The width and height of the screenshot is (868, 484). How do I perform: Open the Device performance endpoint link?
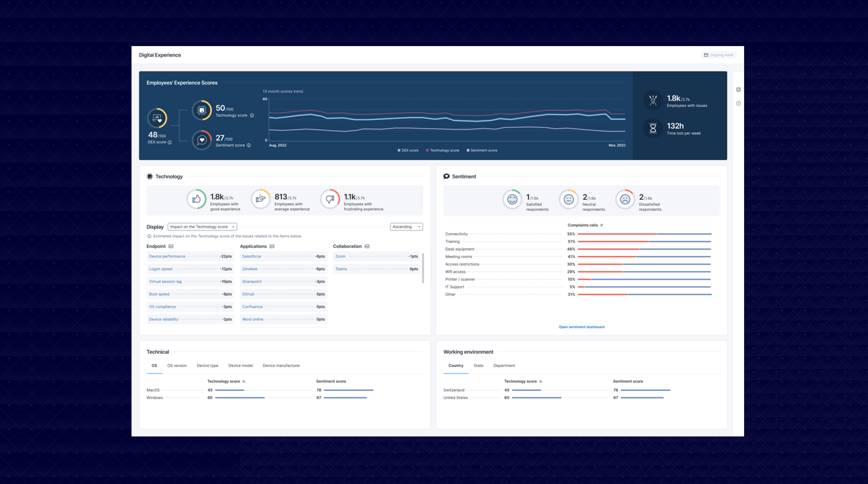(x=167, y=257)
